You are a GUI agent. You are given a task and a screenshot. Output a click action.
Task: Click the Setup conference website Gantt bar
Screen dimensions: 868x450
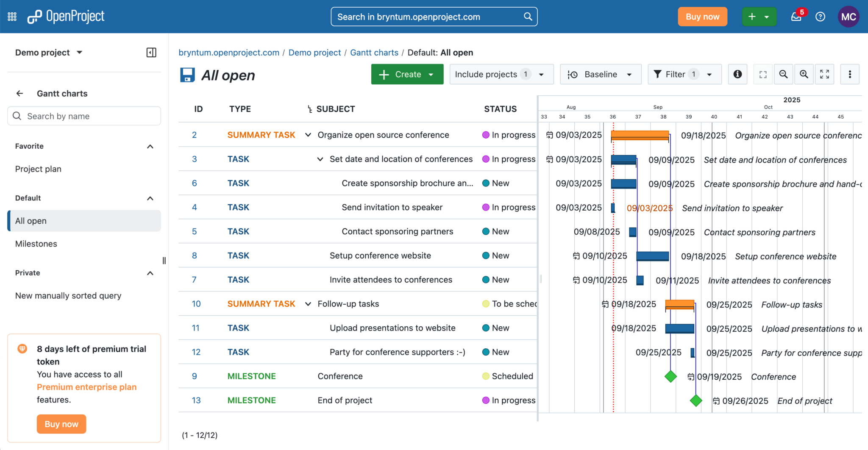coord(652,256)
